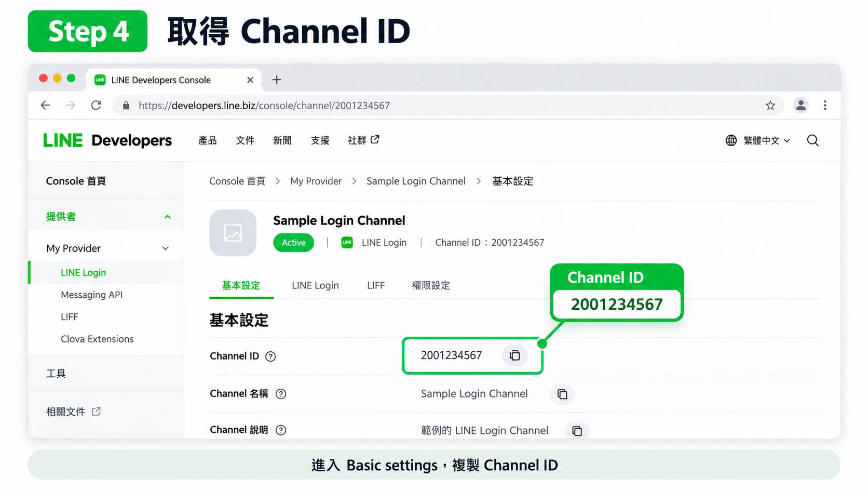
Task: Open help for Channel 名稱 field
Action: 281,394
